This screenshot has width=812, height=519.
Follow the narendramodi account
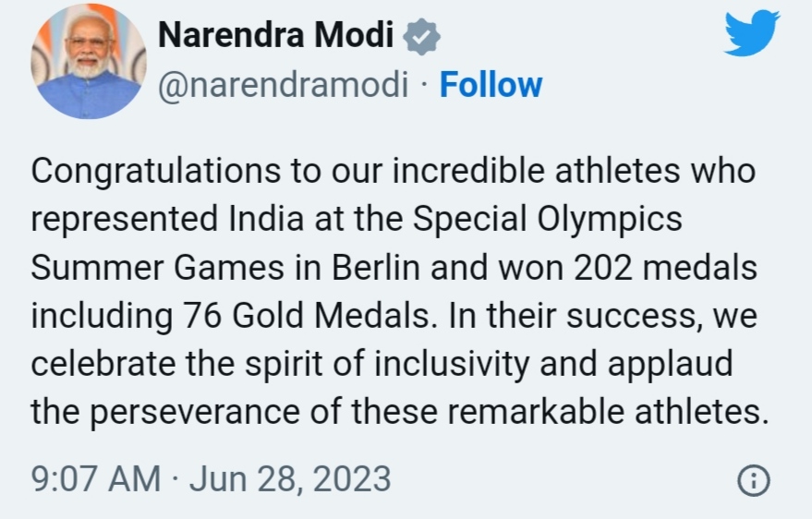[x=491, y=84]
